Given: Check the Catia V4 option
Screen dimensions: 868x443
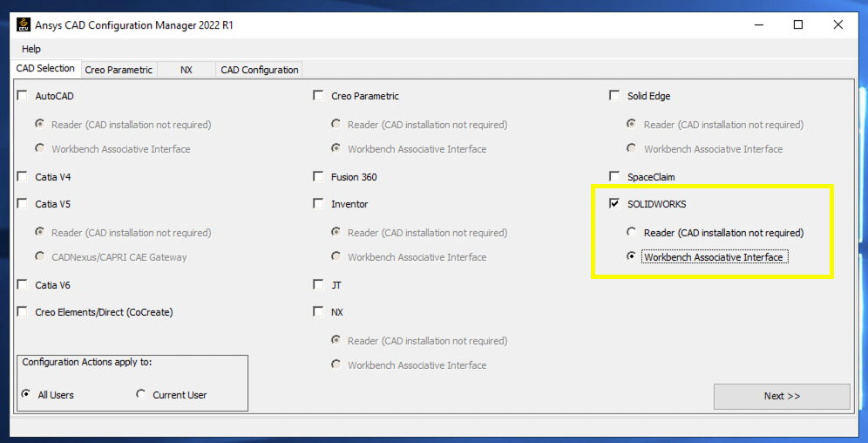Looking at the screenshot, I should [x=22, y=177].
